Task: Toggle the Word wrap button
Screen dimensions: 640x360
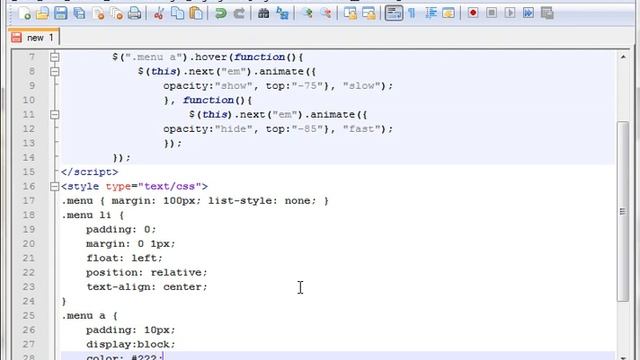Action: click(394, 13)
